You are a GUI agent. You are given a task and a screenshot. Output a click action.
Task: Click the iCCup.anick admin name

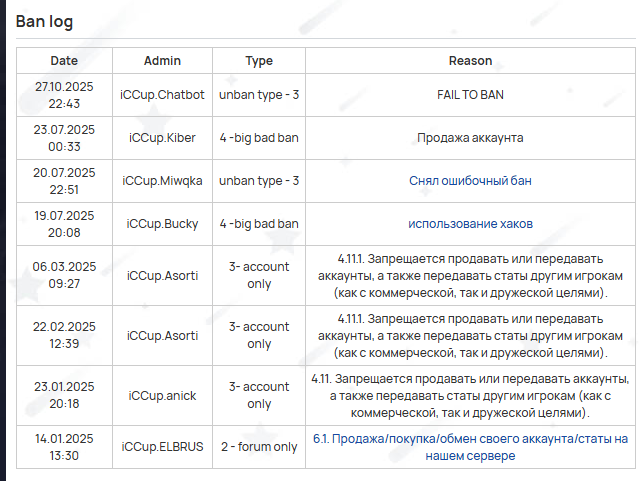pos(162,396)
